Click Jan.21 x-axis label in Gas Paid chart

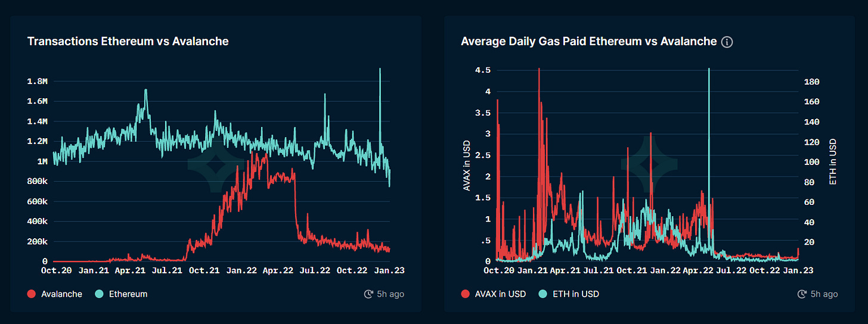coord(532,270)
